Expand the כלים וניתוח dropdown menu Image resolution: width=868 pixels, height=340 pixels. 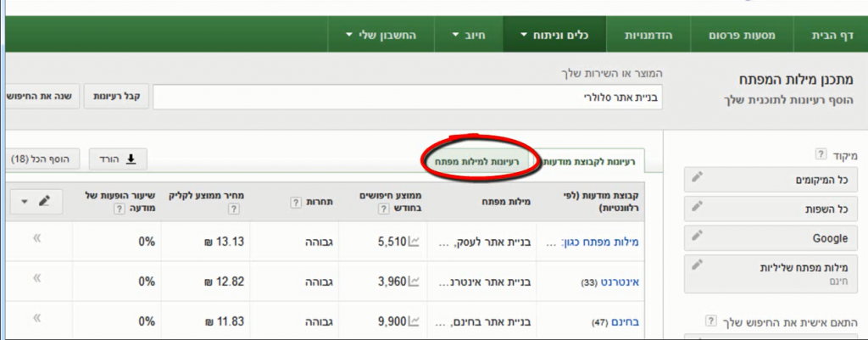[554, 35]
